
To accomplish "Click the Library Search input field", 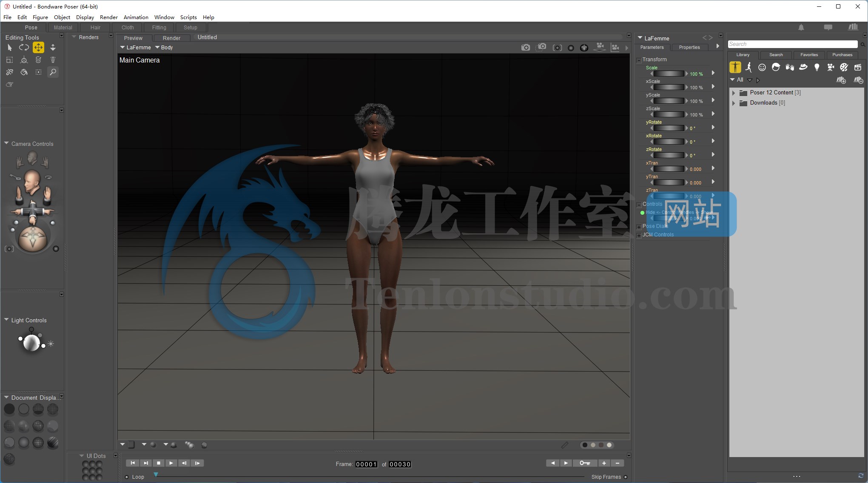I will click(793, 44).
